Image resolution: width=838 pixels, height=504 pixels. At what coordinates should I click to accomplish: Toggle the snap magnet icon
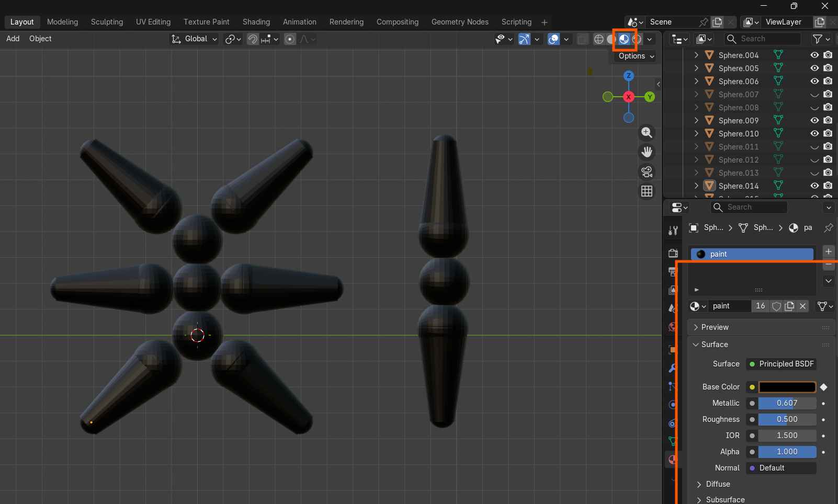253,39
